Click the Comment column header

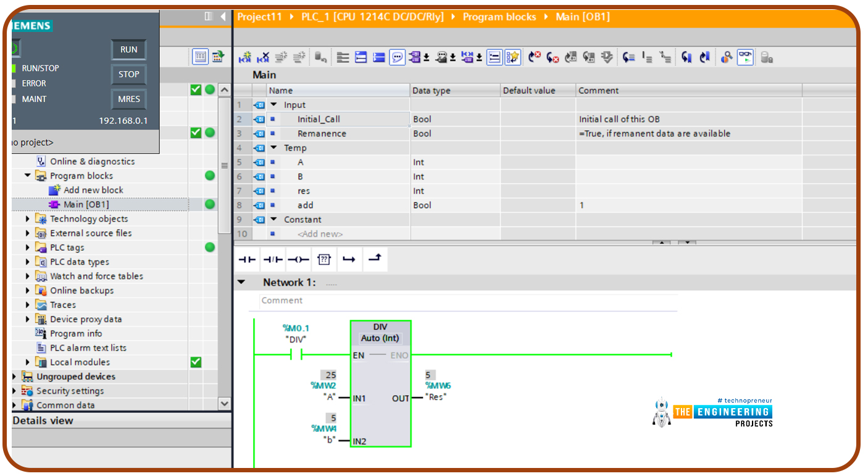(x=688, y=90)
